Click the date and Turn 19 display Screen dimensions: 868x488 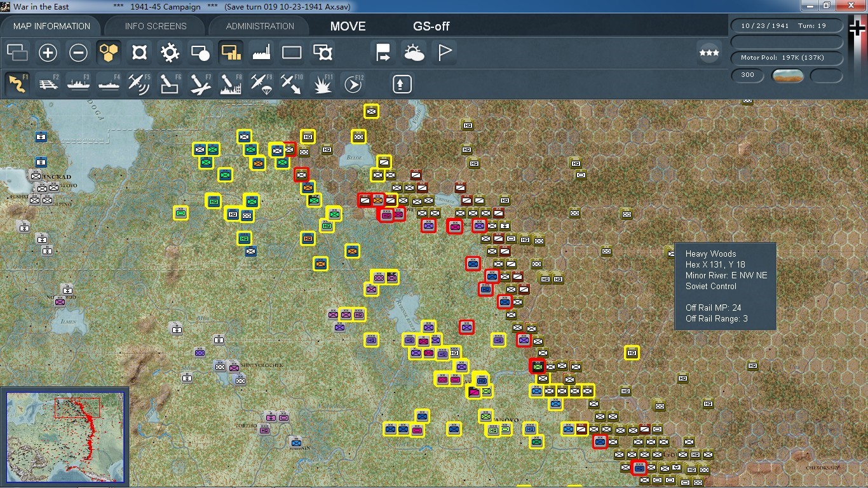(x=787, y=26)
